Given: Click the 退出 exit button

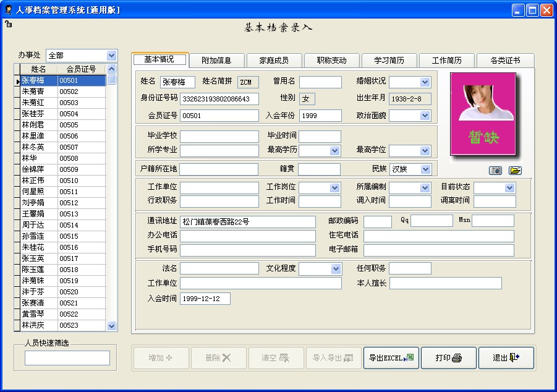Looking at the screenshot, I should [506, 358].
